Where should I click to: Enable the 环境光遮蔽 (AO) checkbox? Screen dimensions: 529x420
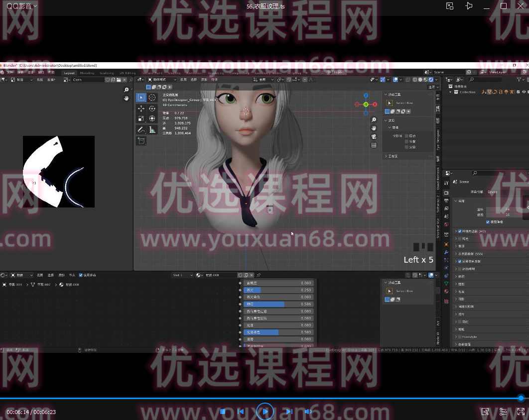tap(459, 231)
